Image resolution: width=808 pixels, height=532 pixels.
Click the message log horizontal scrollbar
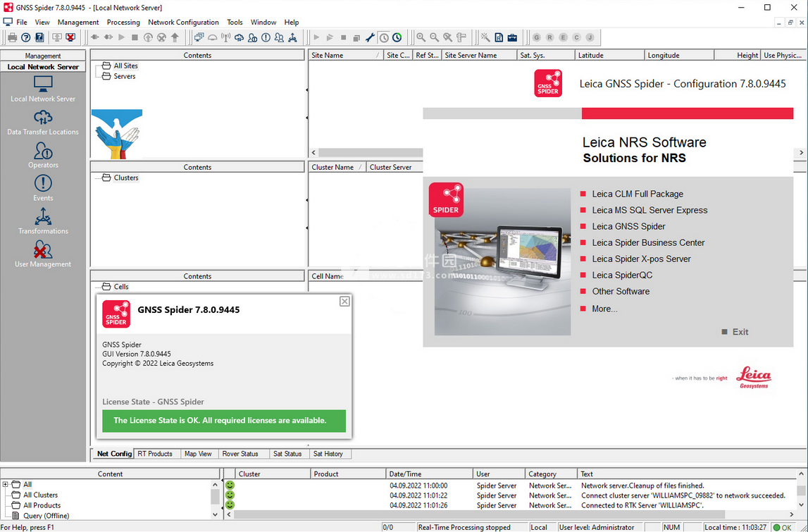pyautogui.click(x=479, y=514)
